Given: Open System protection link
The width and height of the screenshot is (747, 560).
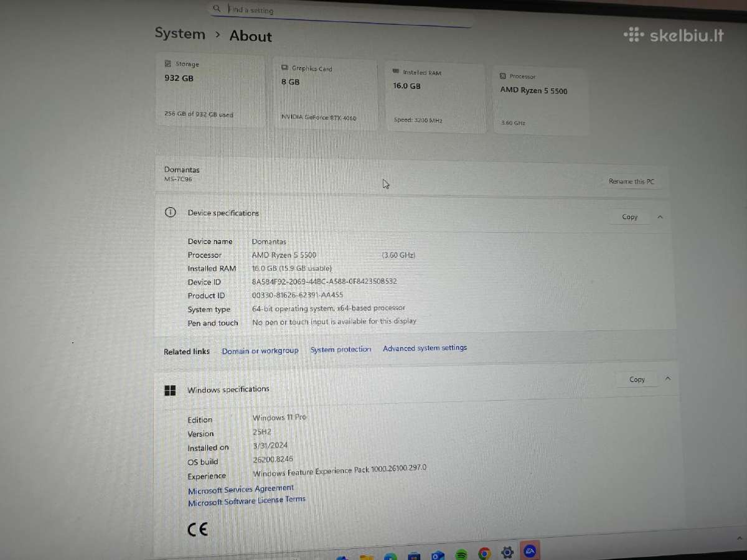Looking at the screenshot, I should coord(341,350).
